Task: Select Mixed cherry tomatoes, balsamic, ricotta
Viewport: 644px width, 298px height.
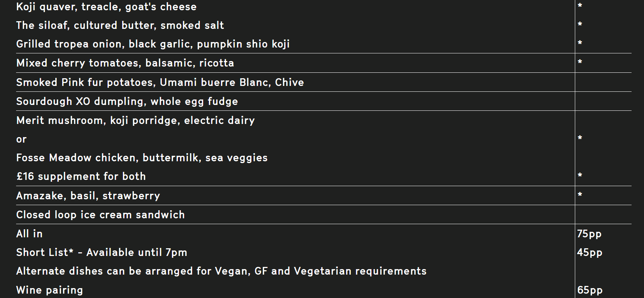Action: pos(125,63)
